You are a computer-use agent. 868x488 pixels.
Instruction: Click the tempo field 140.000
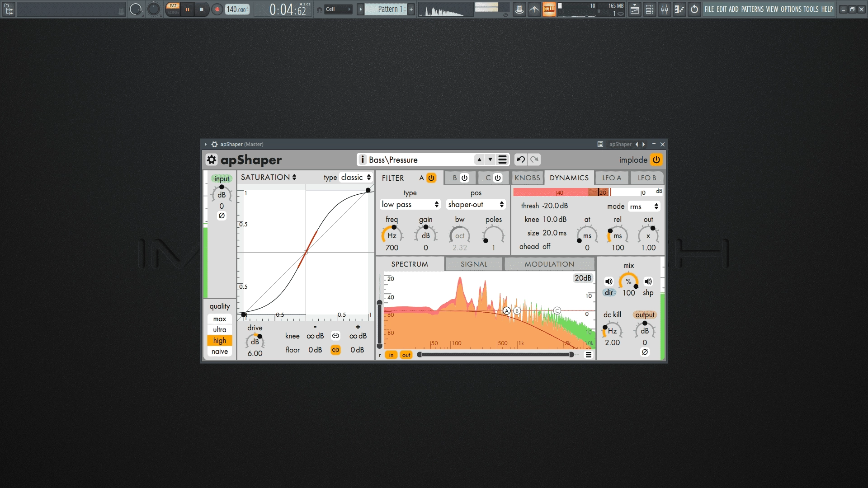(237, 9)
